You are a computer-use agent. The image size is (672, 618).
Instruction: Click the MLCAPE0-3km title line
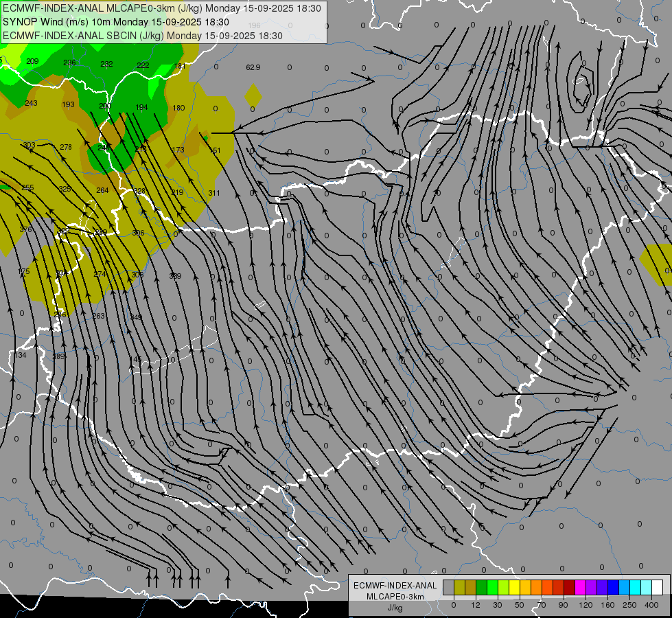[162, 8]
